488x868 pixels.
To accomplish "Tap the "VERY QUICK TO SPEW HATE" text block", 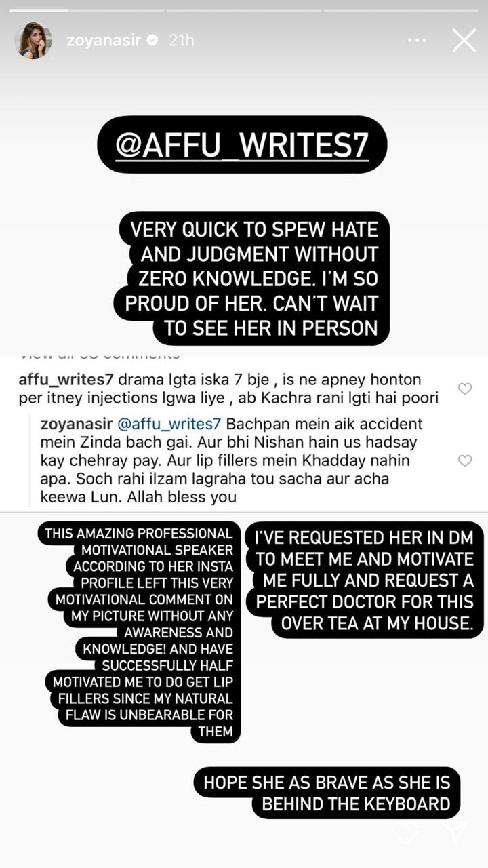I will click(x=257, y=279).
